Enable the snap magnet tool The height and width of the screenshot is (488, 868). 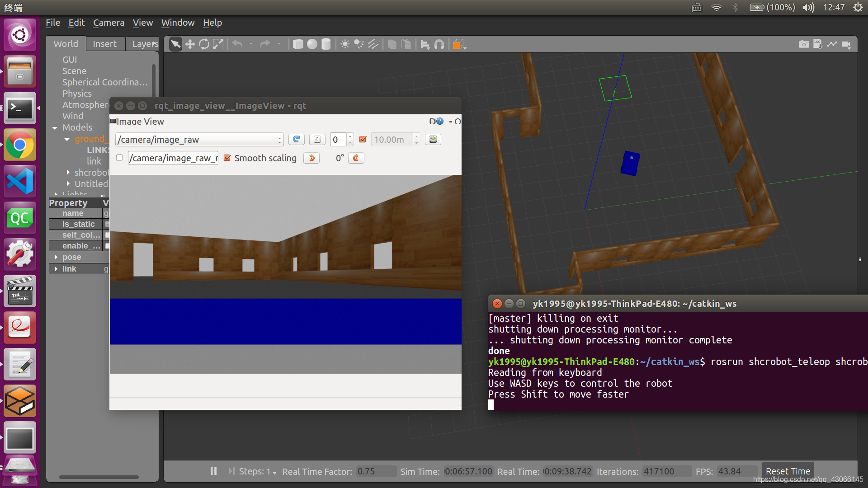439,44
